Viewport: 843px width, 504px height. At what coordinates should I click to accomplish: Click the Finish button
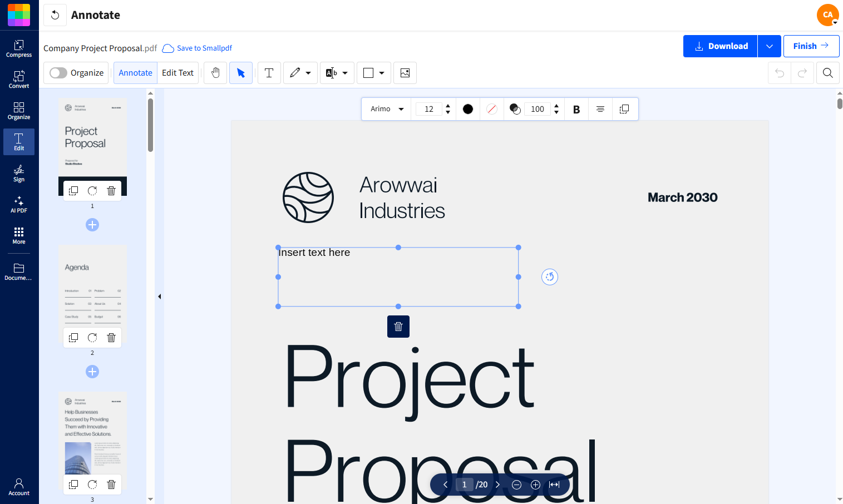(811, 46)
